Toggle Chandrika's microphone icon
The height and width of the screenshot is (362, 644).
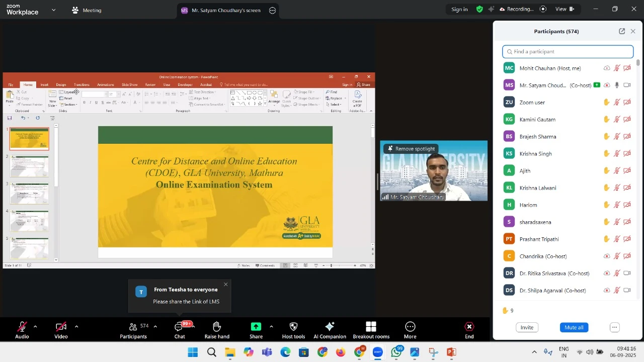(x=617, y=256)
